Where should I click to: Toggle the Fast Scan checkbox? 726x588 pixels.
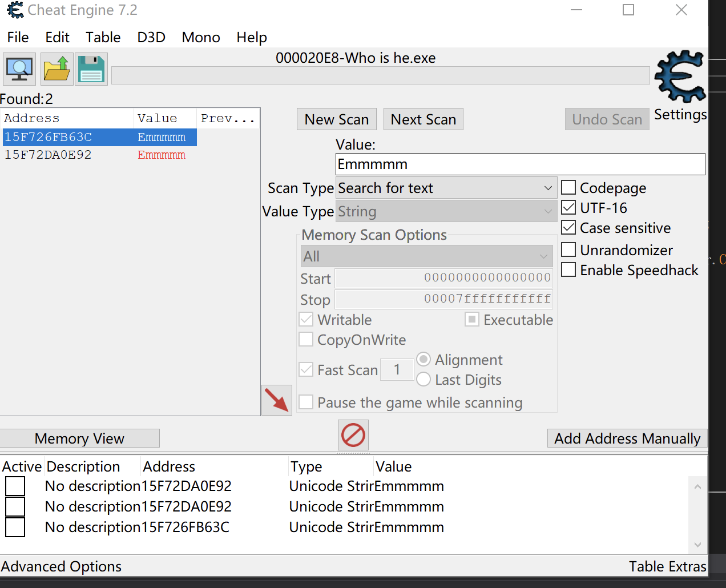(x=306, y=369)
